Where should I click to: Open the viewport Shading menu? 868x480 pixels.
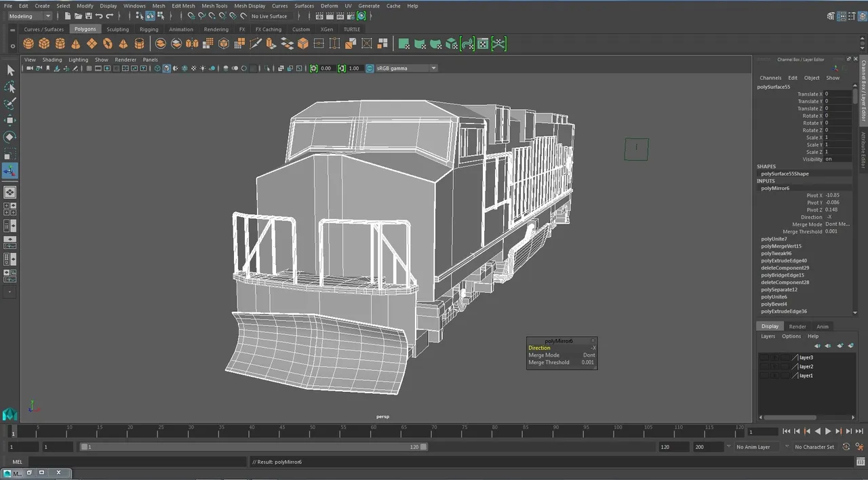click(x=52, y=60)
